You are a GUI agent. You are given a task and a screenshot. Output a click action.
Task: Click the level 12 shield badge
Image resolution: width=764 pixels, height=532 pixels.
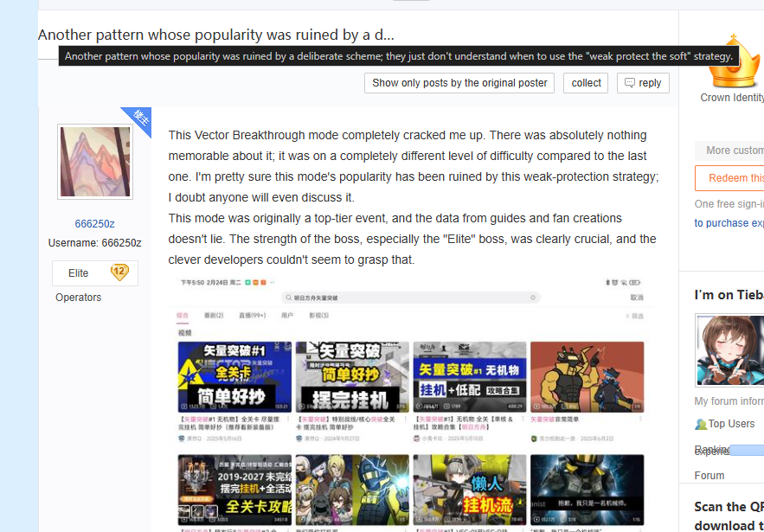[119, 272]
